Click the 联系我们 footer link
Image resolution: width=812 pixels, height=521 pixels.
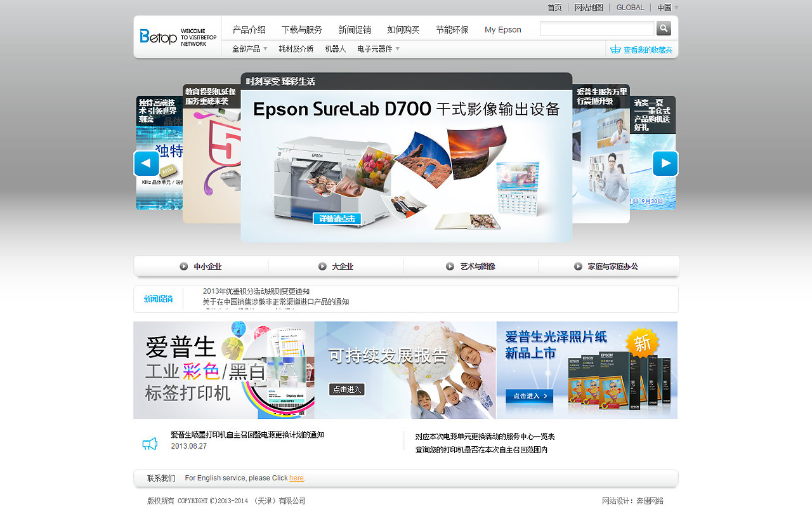click(x=161, y=478)
